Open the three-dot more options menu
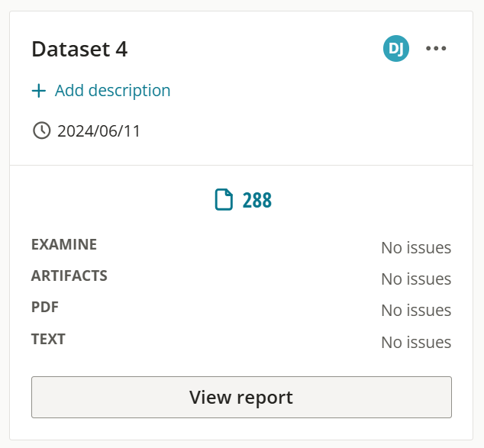 436,48
